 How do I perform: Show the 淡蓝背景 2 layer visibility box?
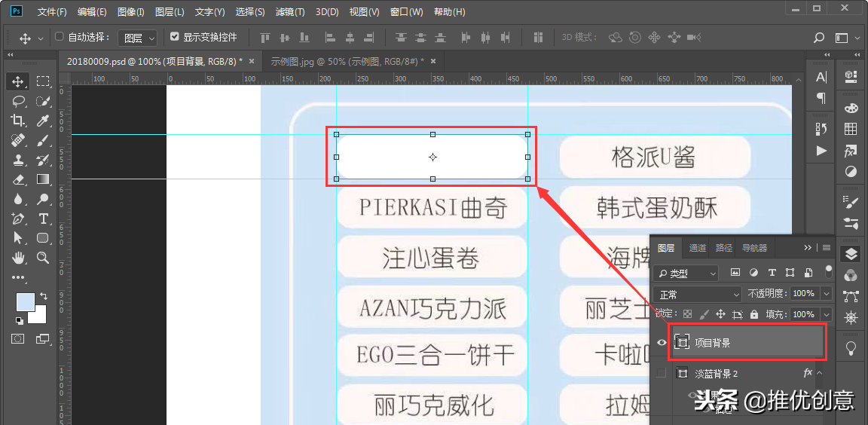[662, 374]
